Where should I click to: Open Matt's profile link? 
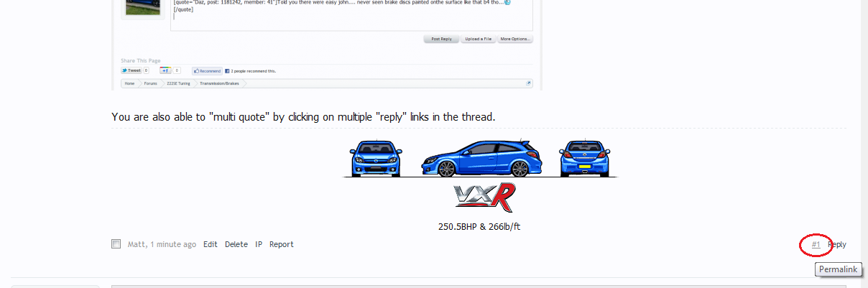coord(137,244)
